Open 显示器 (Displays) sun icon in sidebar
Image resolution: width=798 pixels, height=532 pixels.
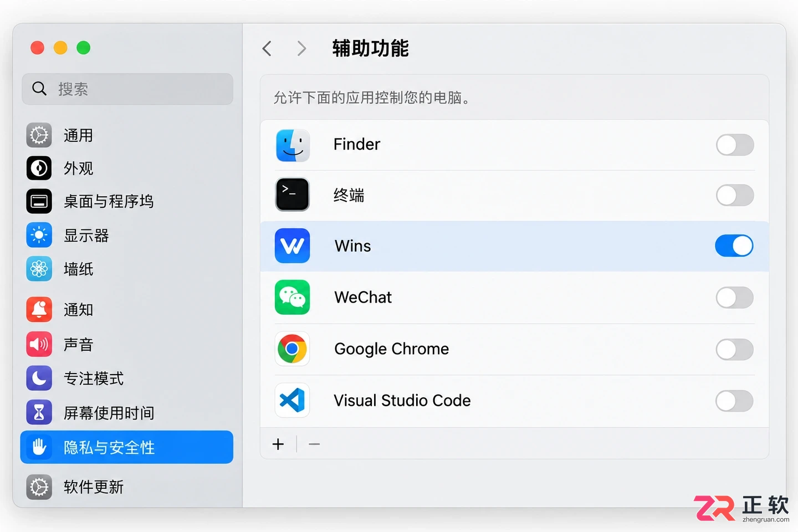[x=39, y=235]
